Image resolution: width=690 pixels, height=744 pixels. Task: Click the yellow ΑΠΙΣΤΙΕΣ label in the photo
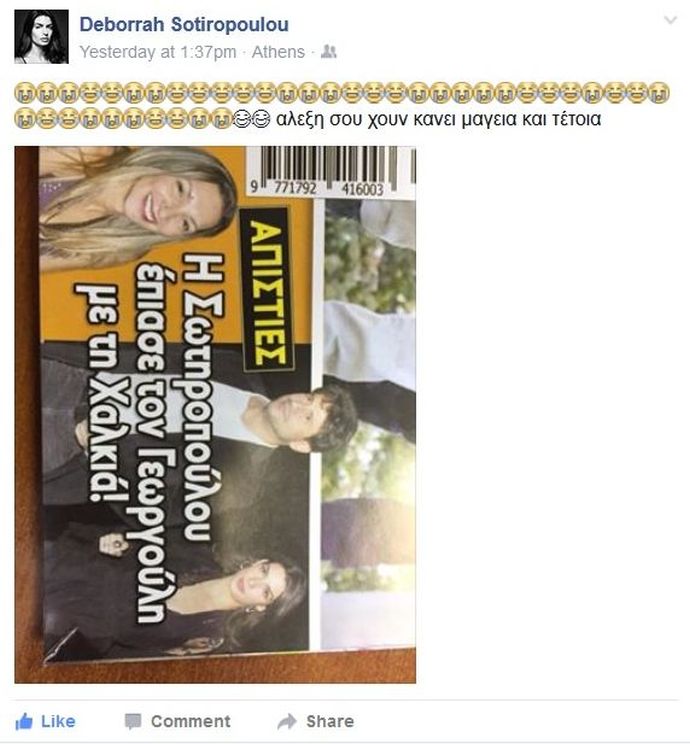(x=267, y=290)
